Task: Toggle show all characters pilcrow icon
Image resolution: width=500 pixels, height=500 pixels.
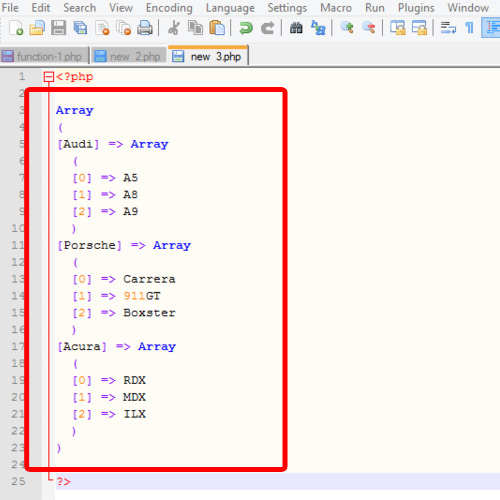Action: (470, 28)
